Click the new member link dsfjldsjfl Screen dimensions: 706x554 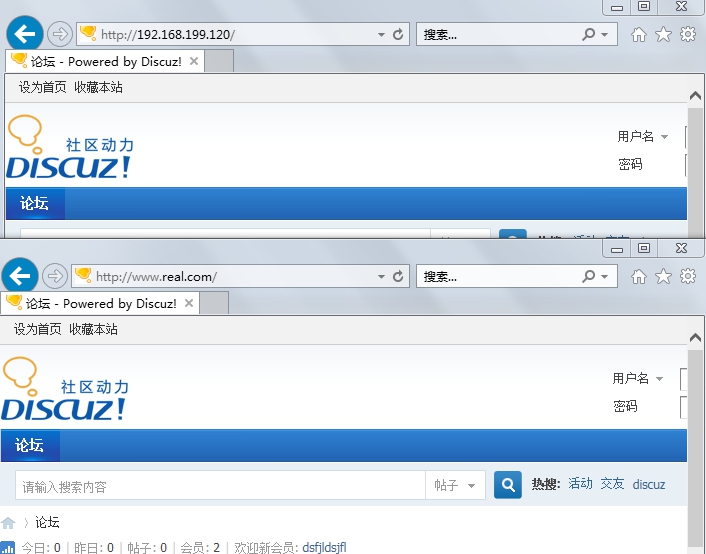pos(324,547)
